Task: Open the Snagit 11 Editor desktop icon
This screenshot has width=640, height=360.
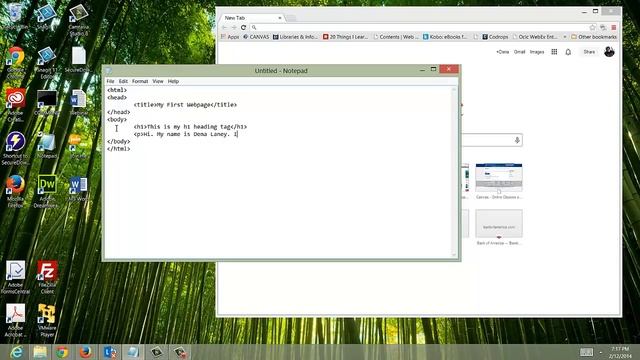Action: click(47, 62)
